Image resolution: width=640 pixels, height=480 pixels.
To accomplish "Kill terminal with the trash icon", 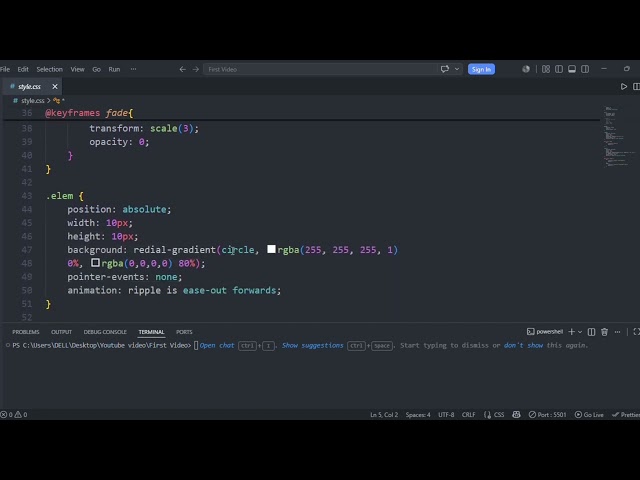I will (x=604, y=332).
